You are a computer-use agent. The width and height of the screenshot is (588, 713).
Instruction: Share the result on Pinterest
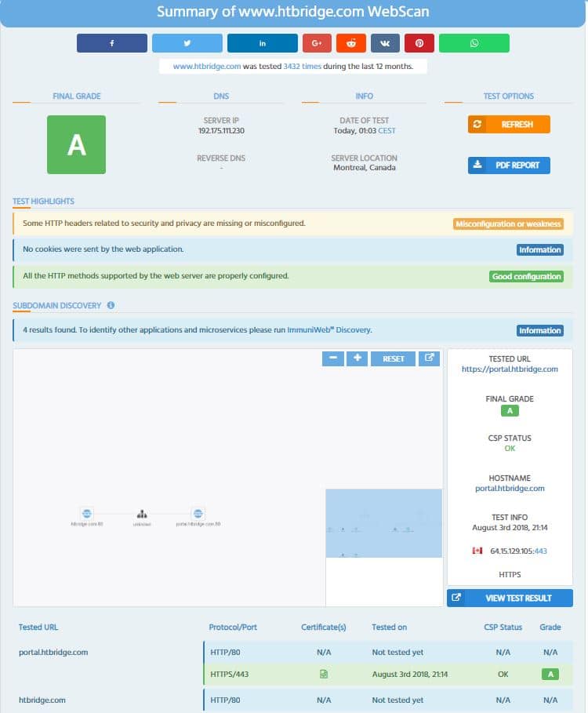419,43
